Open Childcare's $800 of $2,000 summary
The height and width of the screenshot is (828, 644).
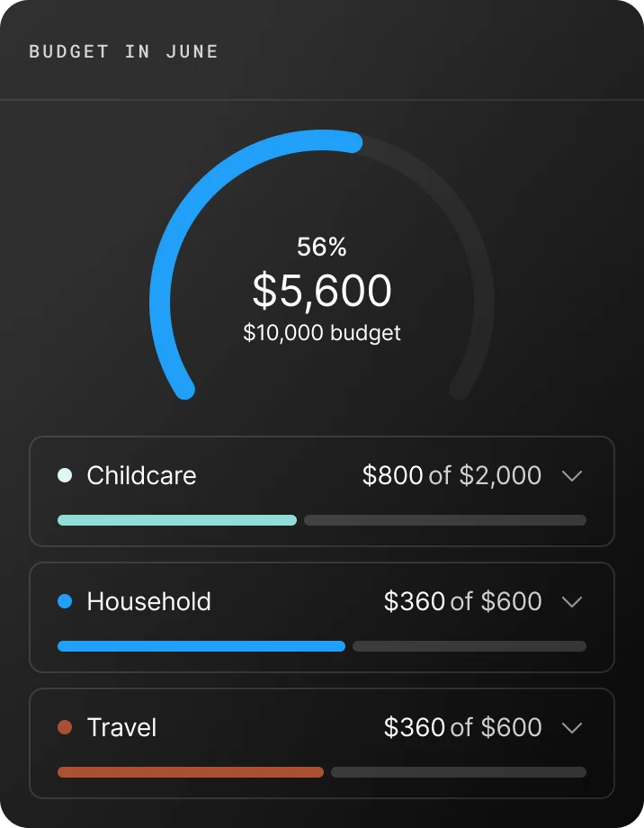tap(452, 475)
